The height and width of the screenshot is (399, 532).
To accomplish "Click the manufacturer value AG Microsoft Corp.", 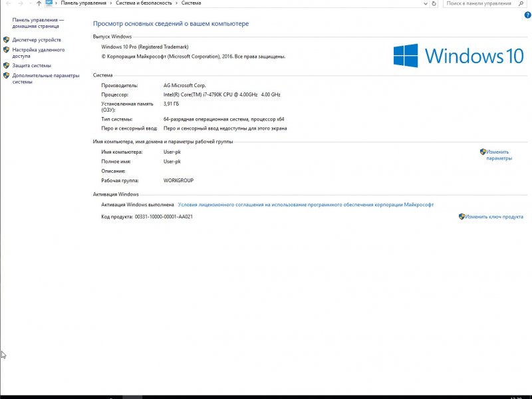I will point(185,86).
